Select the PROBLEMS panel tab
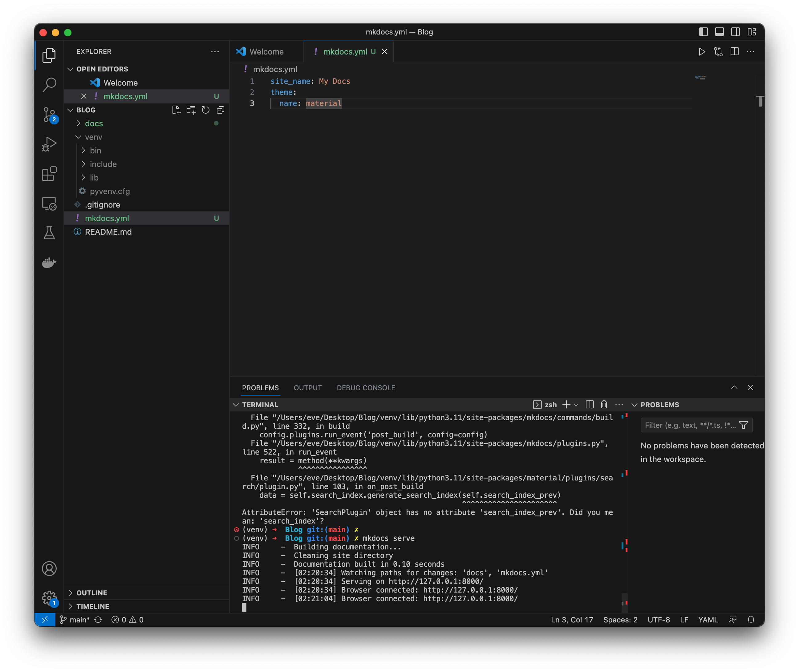The image size is (799, 672). [260, 388]
